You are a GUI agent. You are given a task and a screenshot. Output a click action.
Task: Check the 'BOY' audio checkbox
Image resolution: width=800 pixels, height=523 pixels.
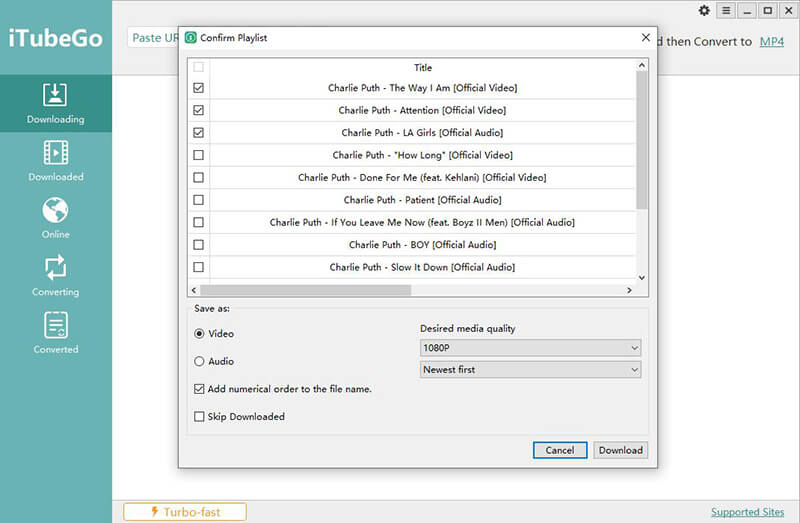click(198, 245)
